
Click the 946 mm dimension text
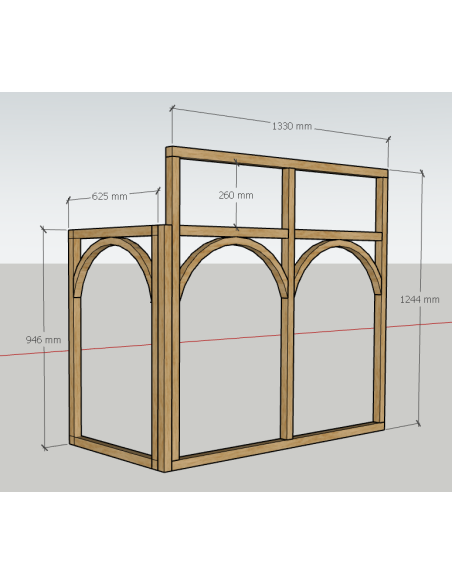pyautogui.click(x=43, y=340)
